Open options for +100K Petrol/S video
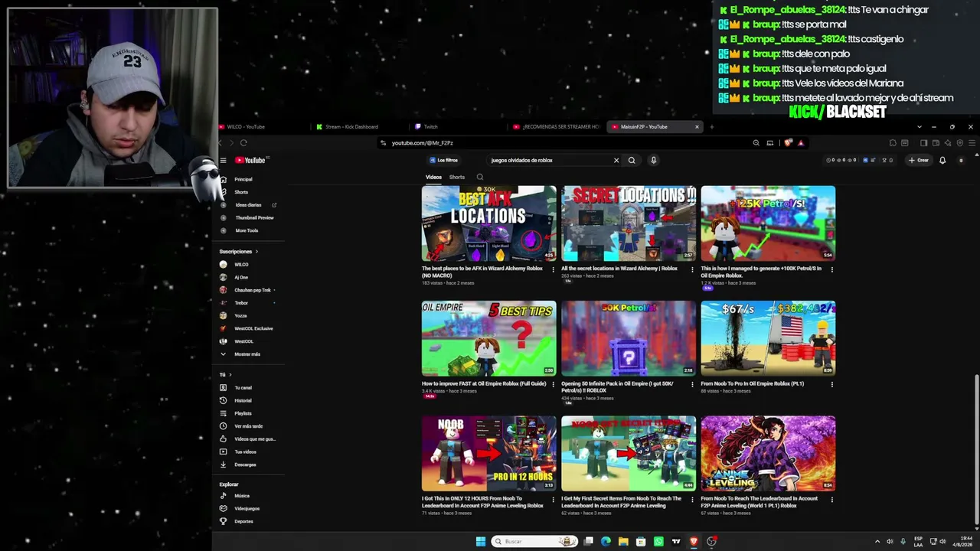980x551 pixels. pyautogui.click(x=832, y=269)
